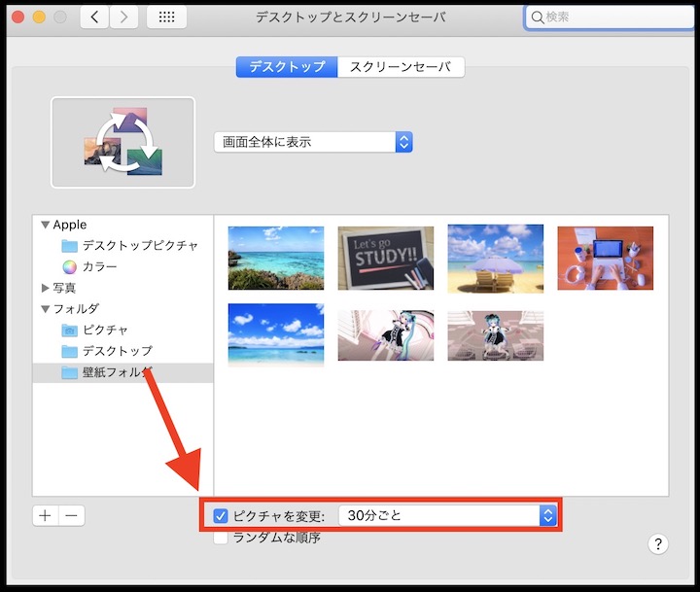Choose the Let's go STUDY chalkboard wallpaper
The image size is (700, 592).
[386, 258]
